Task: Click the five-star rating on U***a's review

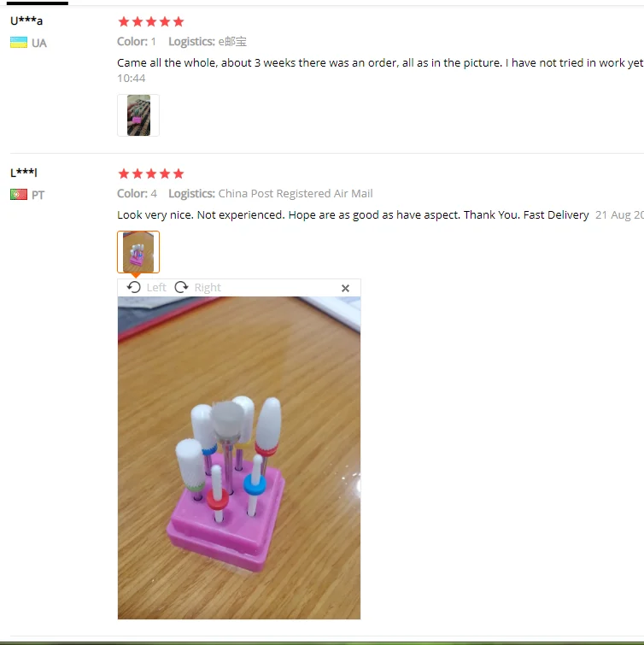Action: click(151, 22)
